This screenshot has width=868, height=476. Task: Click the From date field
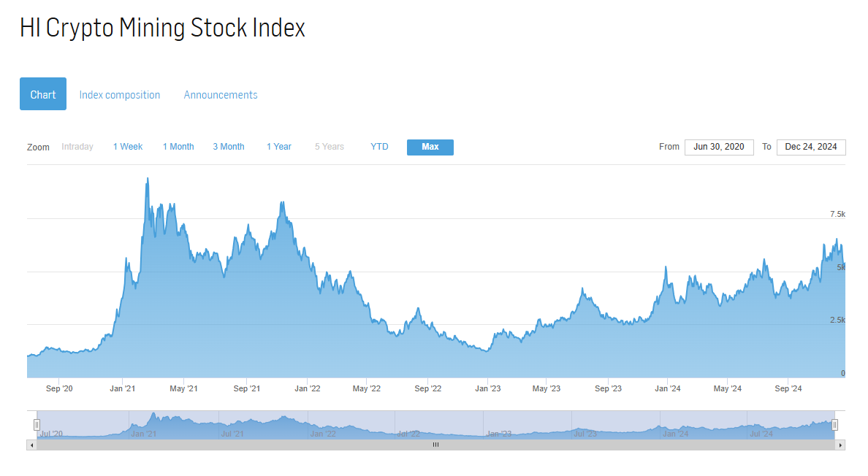point(719,147)
